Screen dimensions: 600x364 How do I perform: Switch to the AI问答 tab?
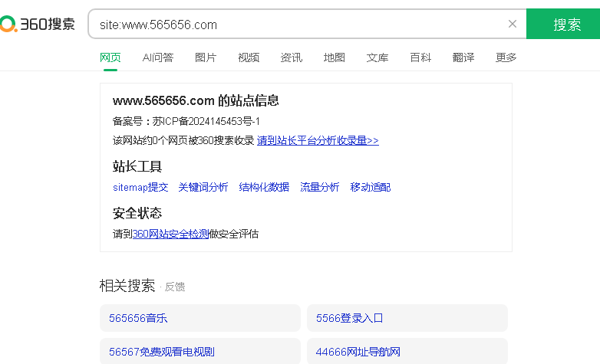(157, 57)
